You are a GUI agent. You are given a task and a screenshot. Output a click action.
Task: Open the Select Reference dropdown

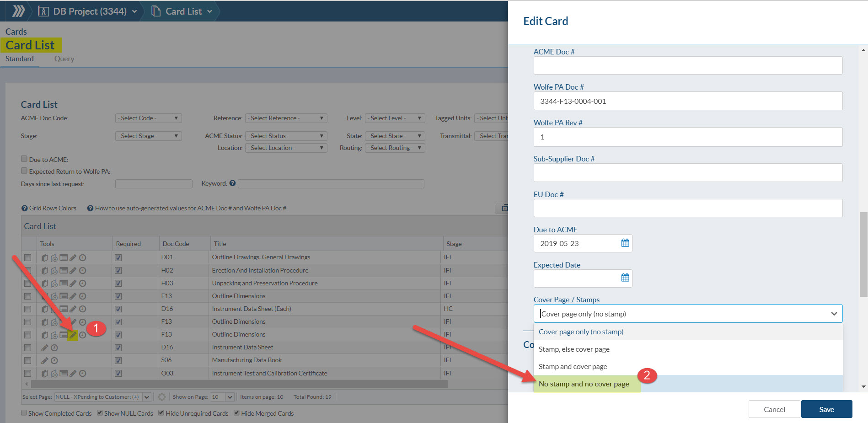pyautogui.click(x=286, y=118)
